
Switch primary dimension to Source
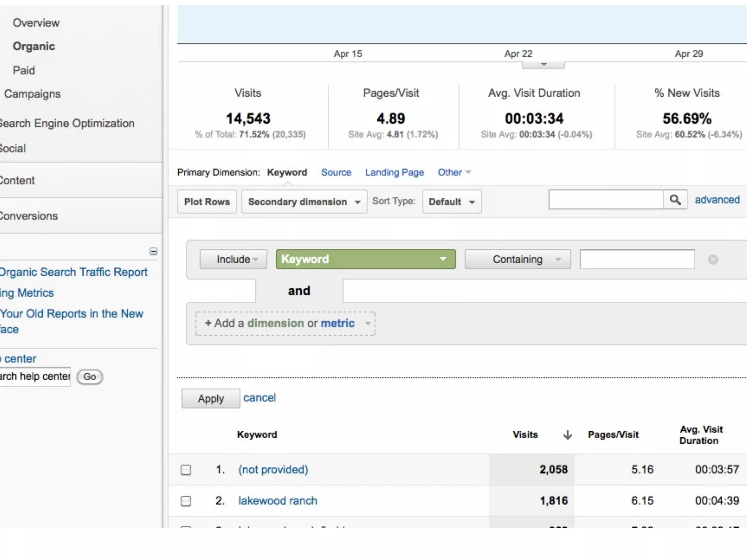[336, 172]
